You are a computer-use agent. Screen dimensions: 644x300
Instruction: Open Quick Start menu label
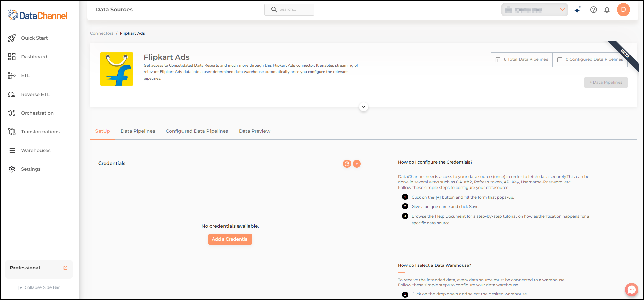click(34, 38)
